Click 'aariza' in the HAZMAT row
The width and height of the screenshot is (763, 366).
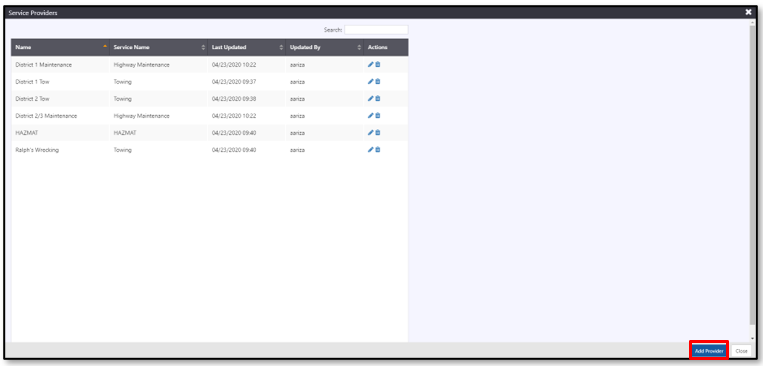point(297,133)
